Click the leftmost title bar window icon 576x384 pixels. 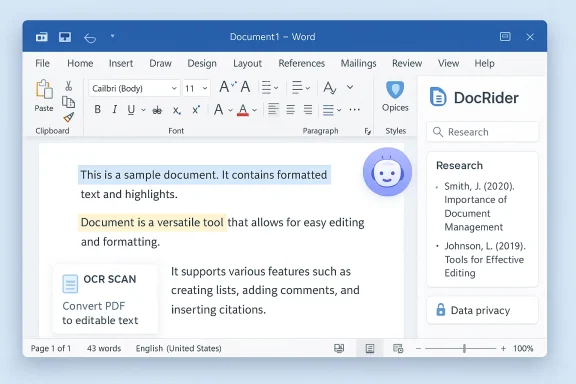click(42, 37)
